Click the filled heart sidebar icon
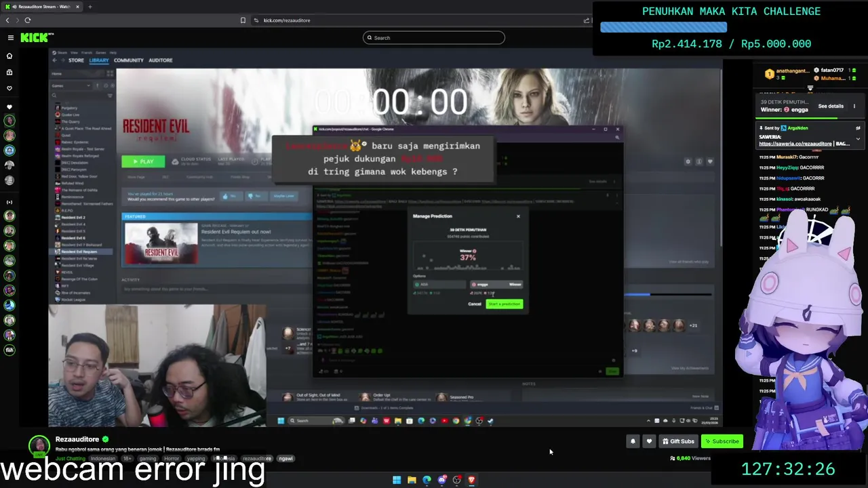 [9, 107]
